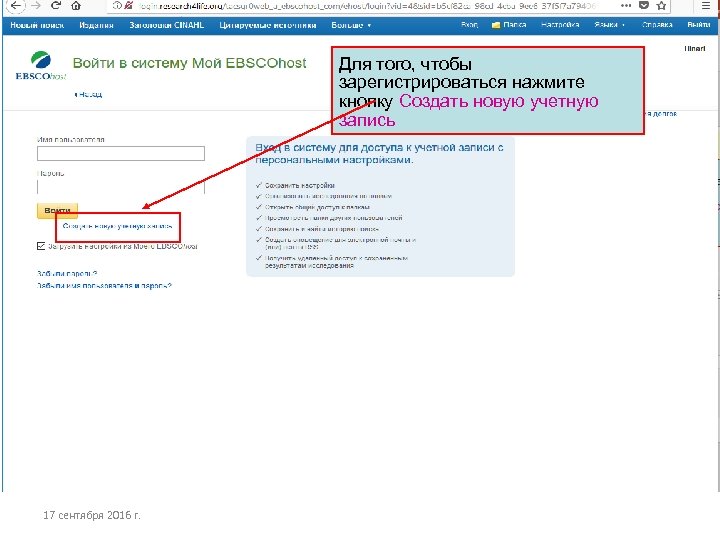The height and width of the screenshot is (540, 720).
Task: Click the browser back arrow button
Action: coord(15,6)
